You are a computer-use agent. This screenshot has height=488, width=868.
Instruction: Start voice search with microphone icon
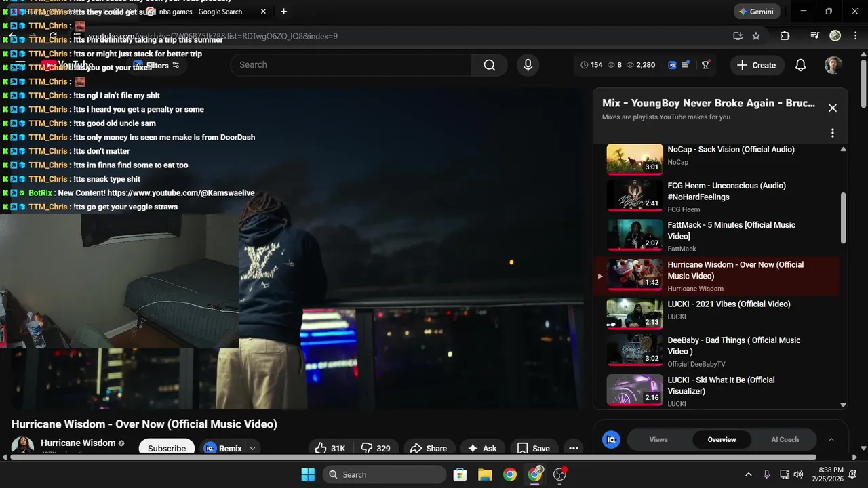(528, 65)
